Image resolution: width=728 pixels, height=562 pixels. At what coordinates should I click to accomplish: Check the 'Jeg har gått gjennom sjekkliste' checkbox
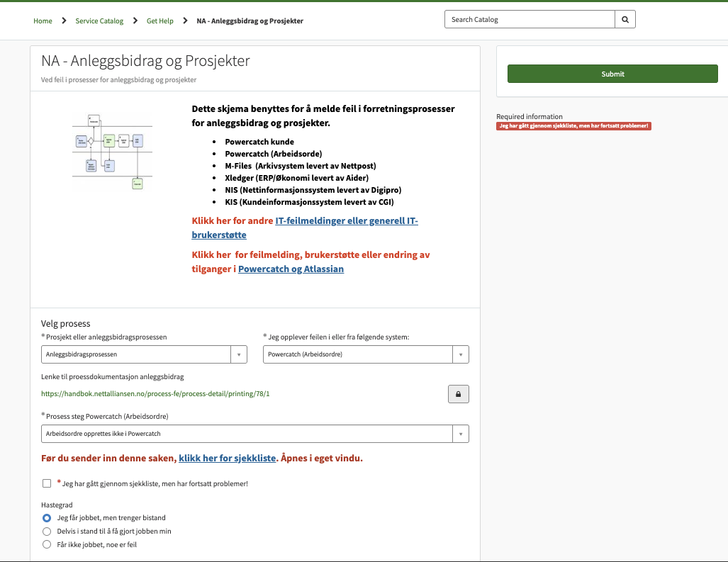[47, 483]
